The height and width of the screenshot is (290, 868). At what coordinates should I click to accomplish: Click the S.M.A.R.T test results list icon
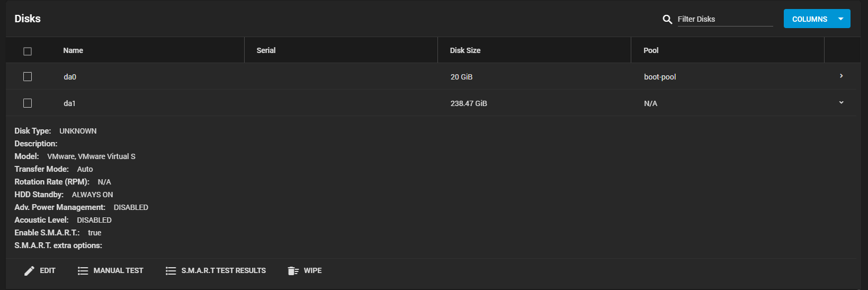click(171, 271)
